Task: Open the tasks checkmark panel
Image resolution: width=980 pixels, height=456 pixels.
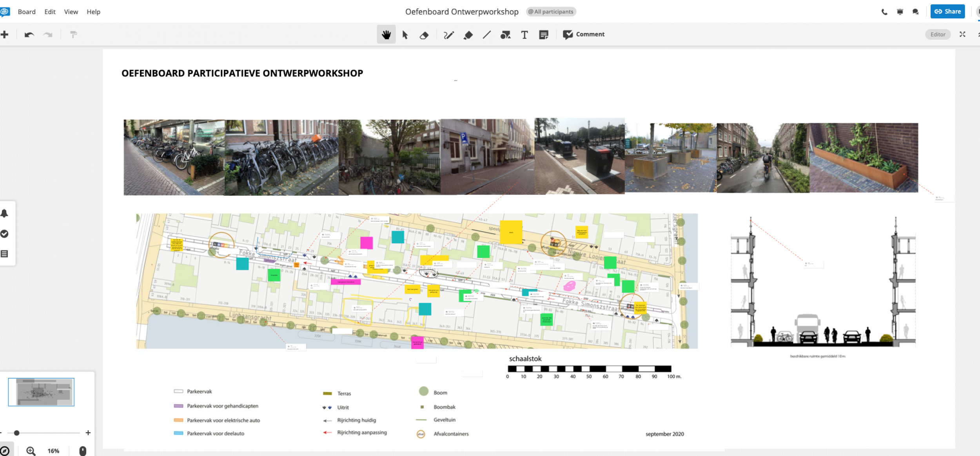Action: [x=4, y=234]
